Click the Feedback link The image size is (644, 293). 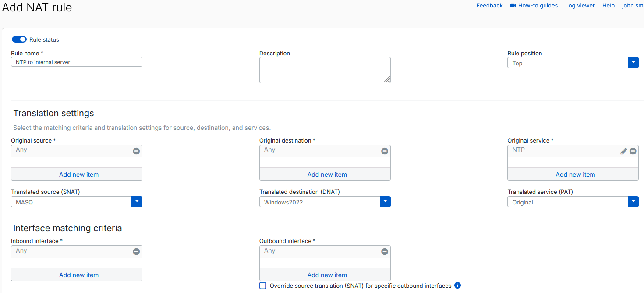(x=489, y=5)
